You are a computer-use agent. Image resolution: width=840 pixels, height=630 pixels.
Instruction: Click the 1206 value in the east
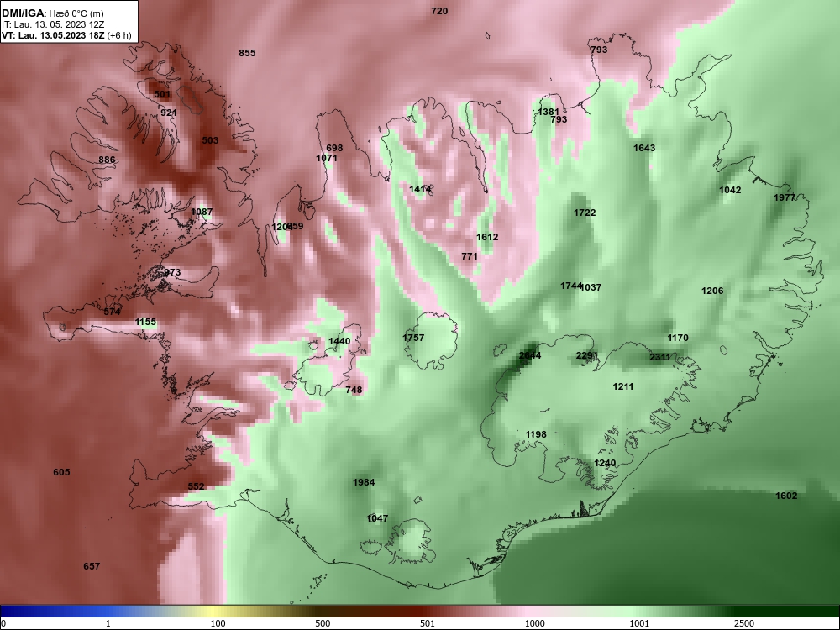(712, 291)
